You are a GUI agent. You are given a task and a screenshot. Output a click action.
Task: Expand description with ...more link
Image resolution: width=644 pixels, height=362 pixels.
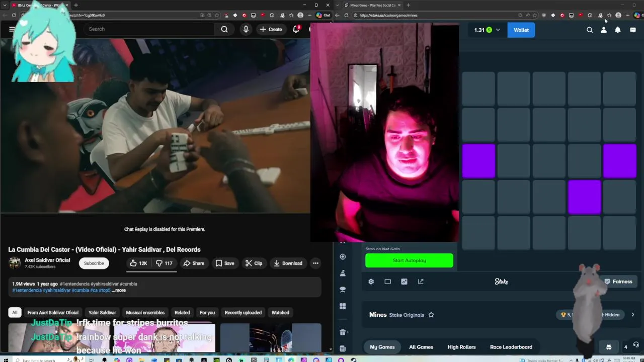click(x=119, y=290)
